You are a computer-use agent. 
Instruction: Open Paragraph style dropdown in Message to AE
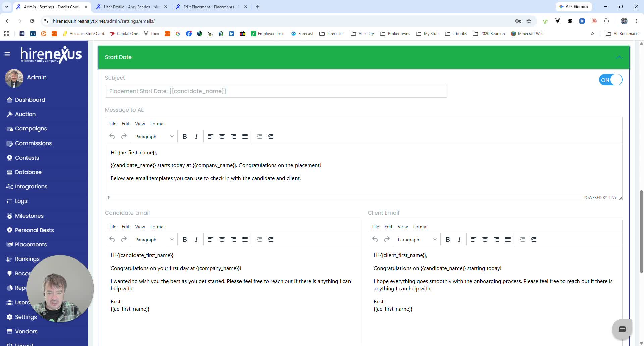tap(154, 137)
